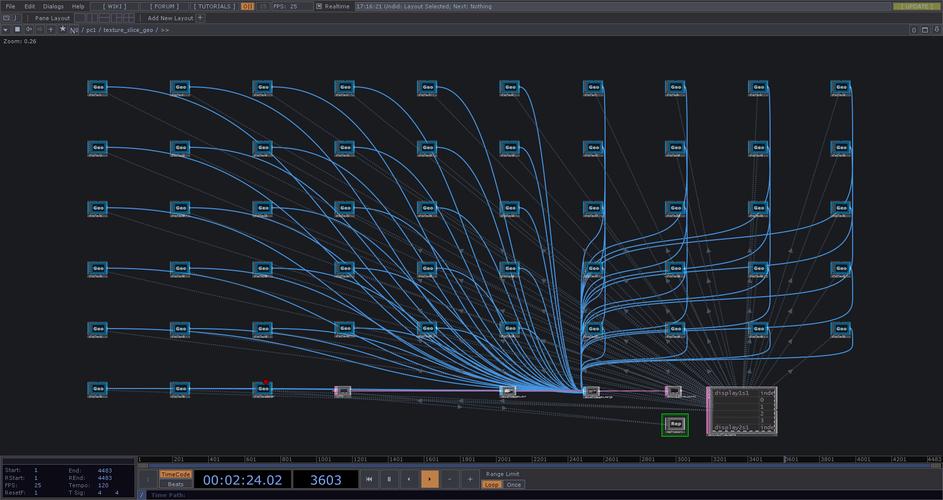Pause the timeline playback

(x=389, y=479)
